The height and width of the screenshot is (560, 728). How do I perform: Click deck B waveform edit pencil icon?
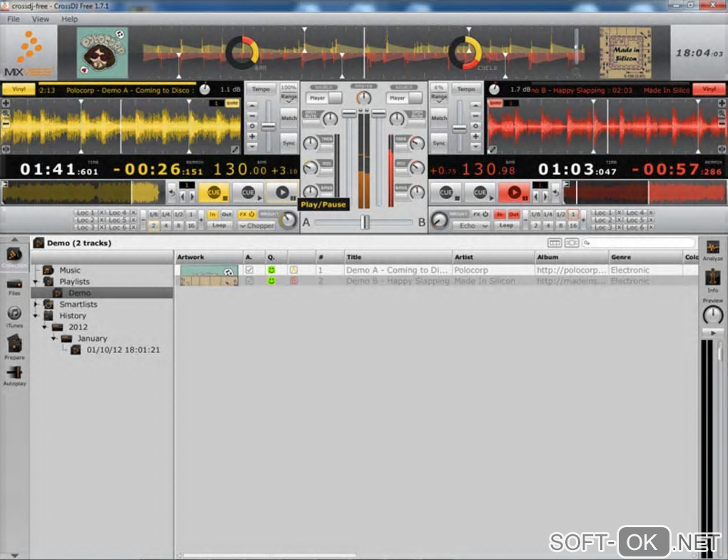(x=492, y=149)
